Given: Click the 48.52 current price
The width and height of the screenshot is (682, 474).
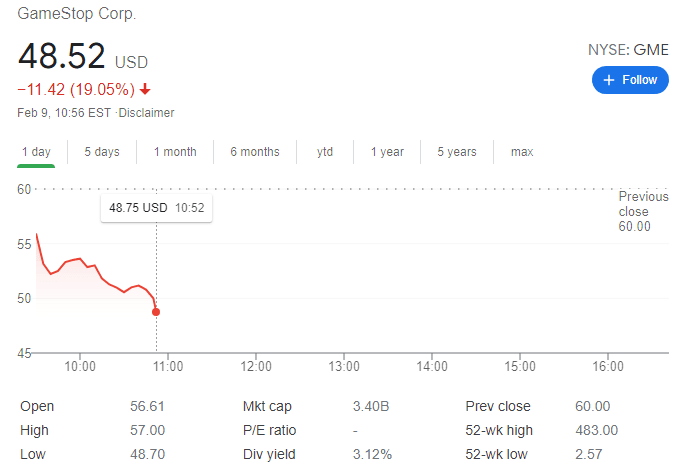Looking at the screenshot, I should click(x=61, y=56).
